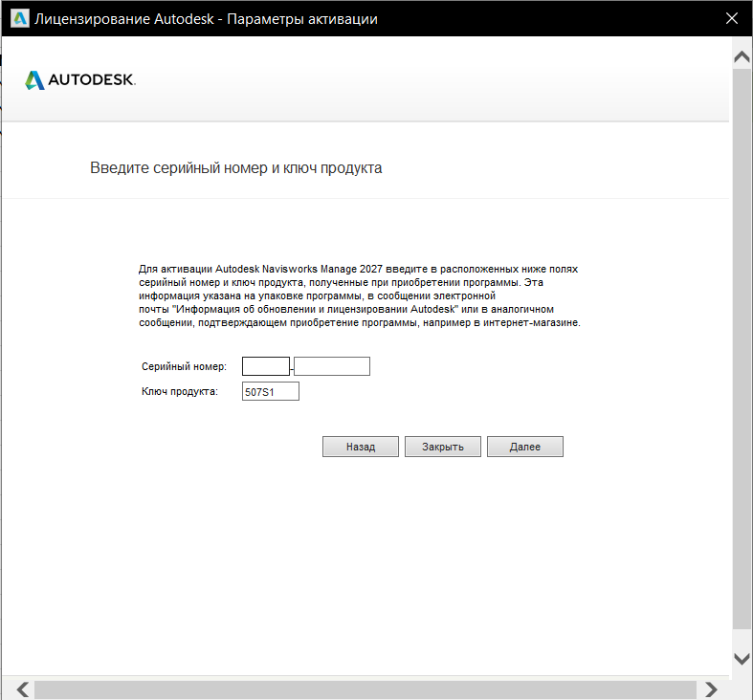Click the vertical scrollbar up arrow
Viewport: 753px width, 700px height.
(x=742, y=56)
